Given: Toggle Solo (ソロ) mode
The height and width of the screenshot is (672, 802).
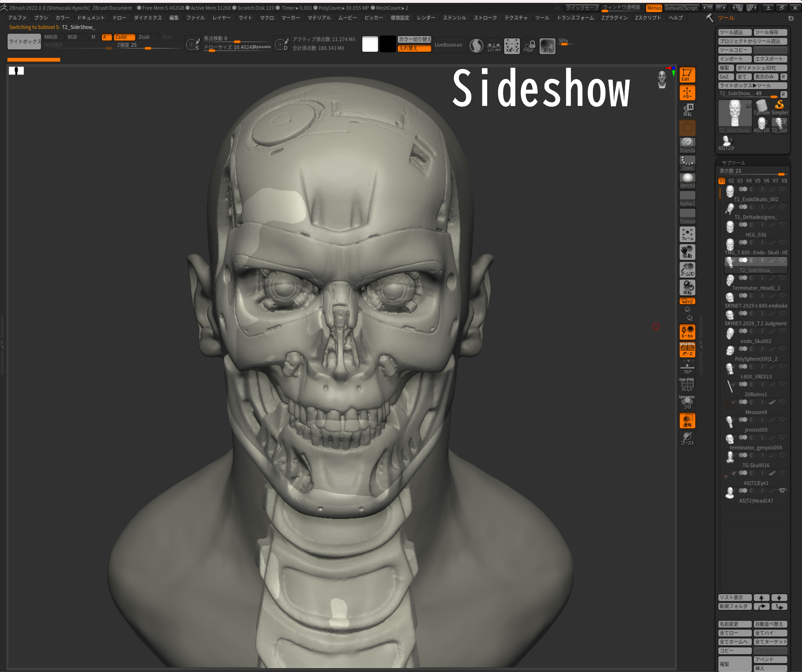Looking at the screenshot, I should [x=687, y=403].
